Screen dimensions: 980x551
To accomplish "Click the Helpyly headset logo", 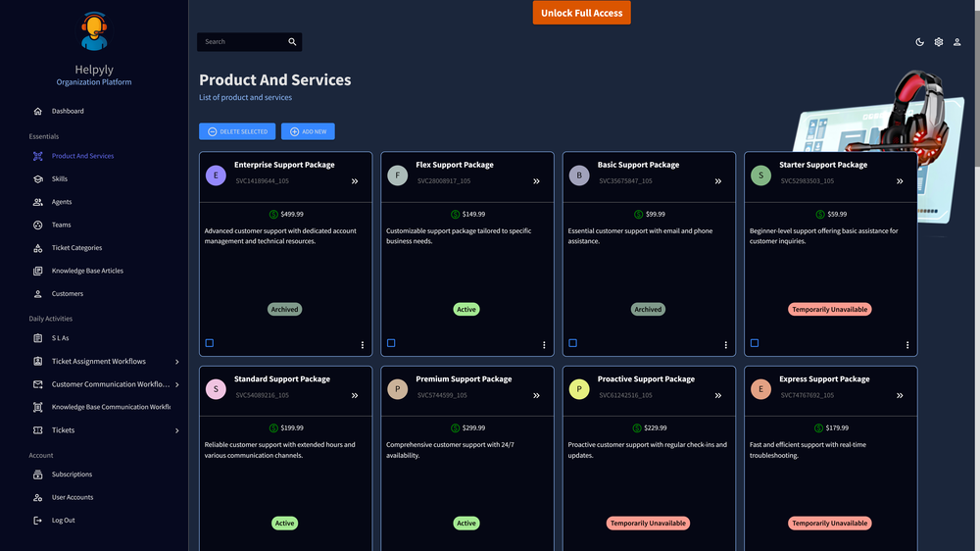I will coord(94,31).
